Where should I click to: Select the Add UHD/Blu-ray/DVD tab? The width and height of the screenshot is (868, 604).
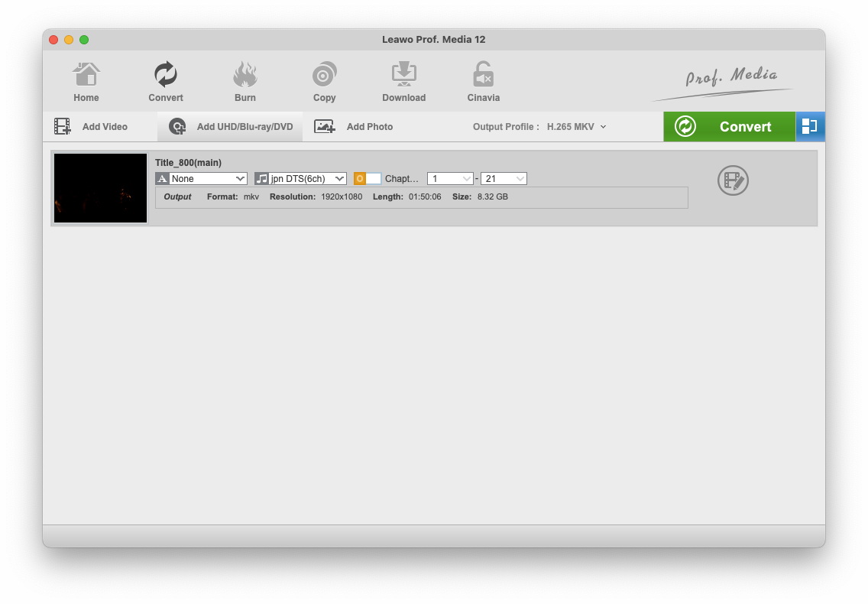click(x=231, y=127)
